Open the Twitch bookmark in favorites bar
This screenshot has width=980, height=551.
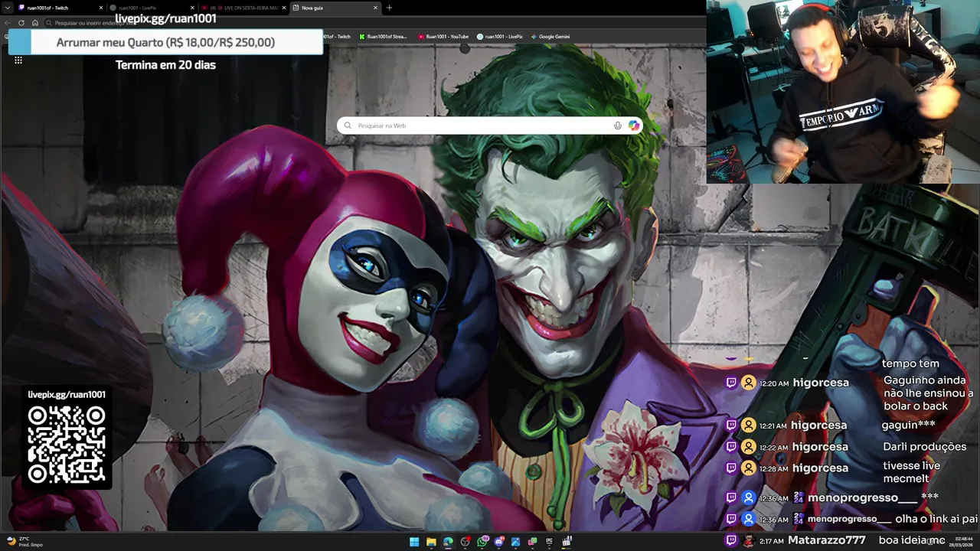(x=338, y=37)
